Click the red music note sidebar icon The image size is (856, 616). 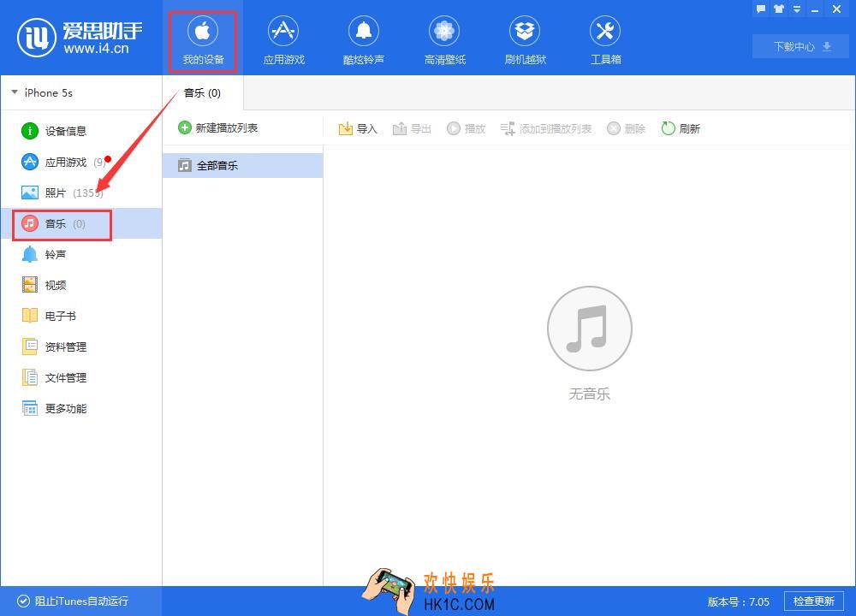coord(29,223)
